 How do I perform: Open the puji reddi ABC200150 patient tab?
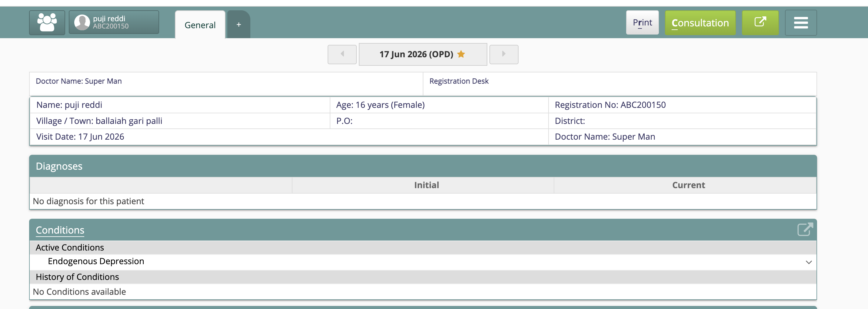coord(114,22)
